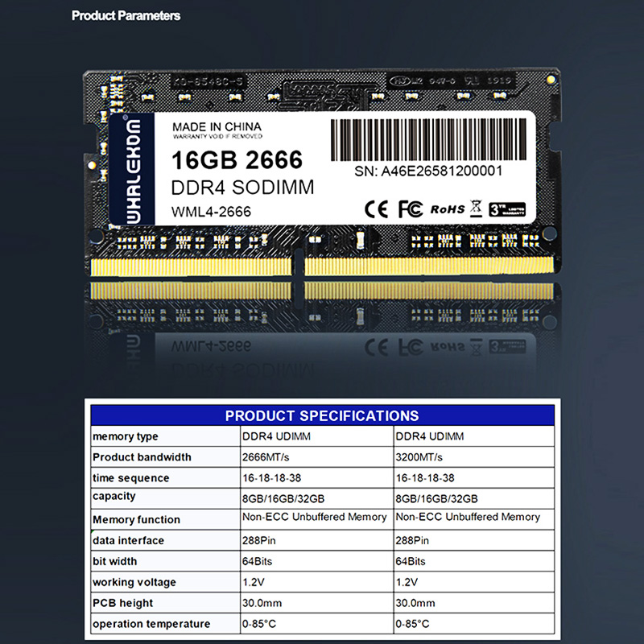Click the 16GB 2666 product label
Screen dimensions: 644x644
tap(237, 160)
